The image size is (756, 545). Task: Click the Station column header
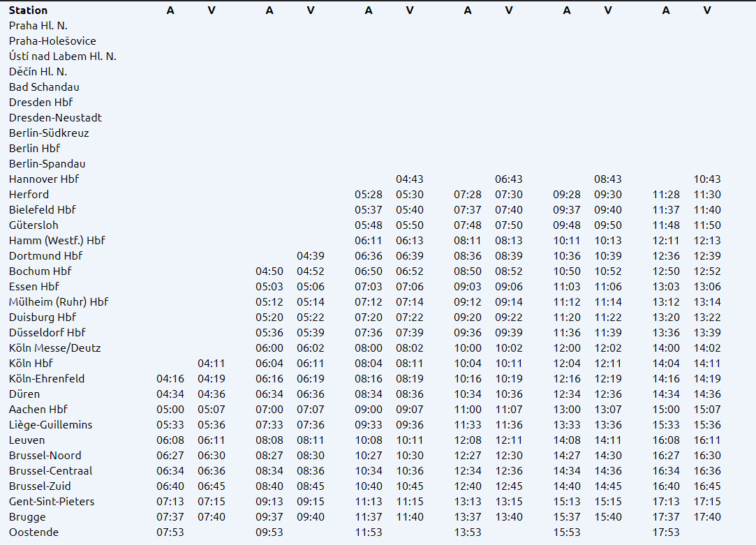click(28, 10)
